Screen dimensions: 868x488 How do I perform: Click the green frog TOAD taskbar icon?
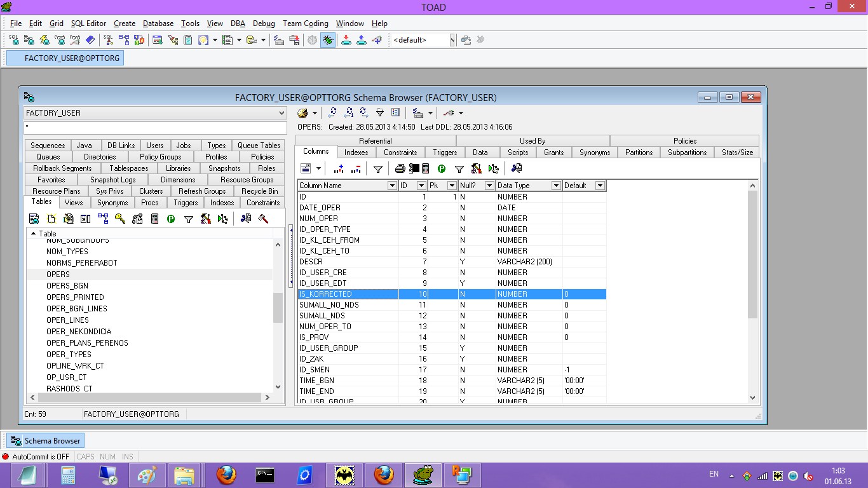tap(423, 475)
